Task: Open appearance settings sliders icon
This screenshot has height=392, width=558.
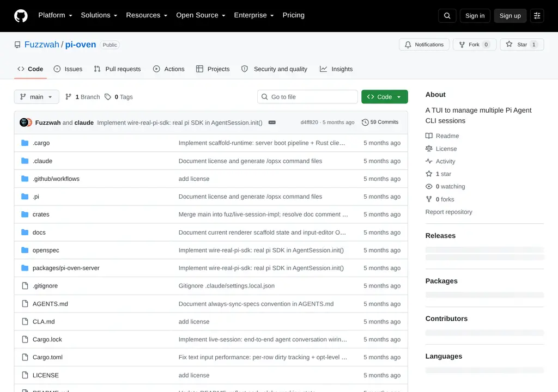Action: (537, 16)
